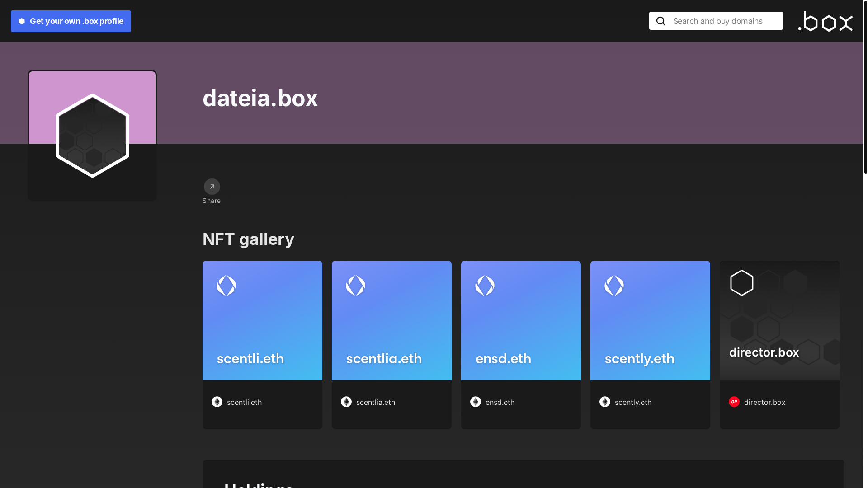The height and width of the screenshot is (488, 868).
Task: Click the Share label under the arrow
Action: coord(212,201)
